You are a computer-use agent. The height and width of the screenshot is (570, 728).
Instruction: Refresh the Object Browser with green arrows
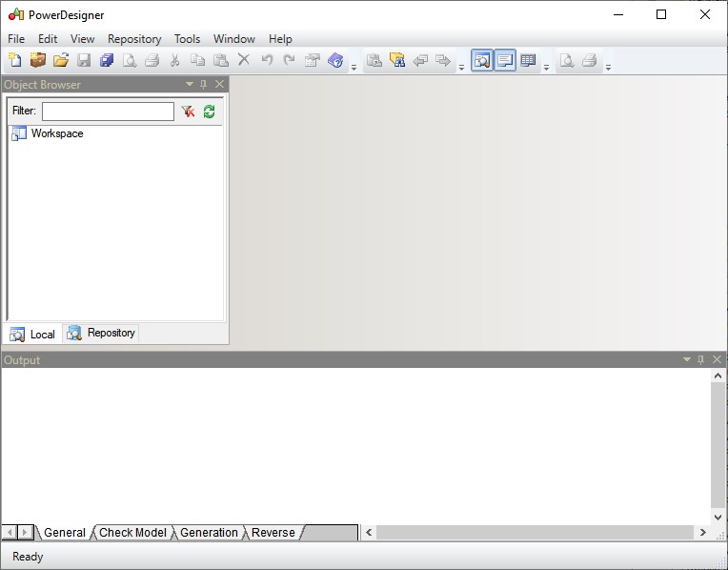(209, 112)
